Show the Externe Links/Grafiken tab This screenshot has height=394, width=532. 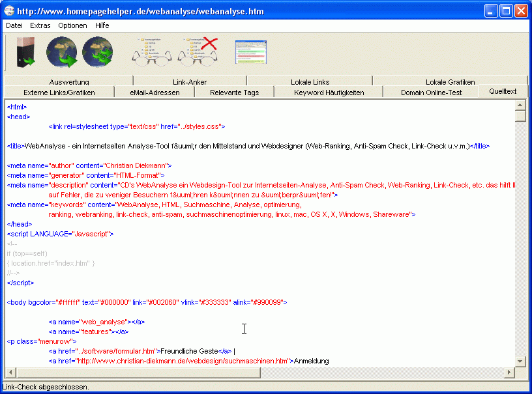59,92
